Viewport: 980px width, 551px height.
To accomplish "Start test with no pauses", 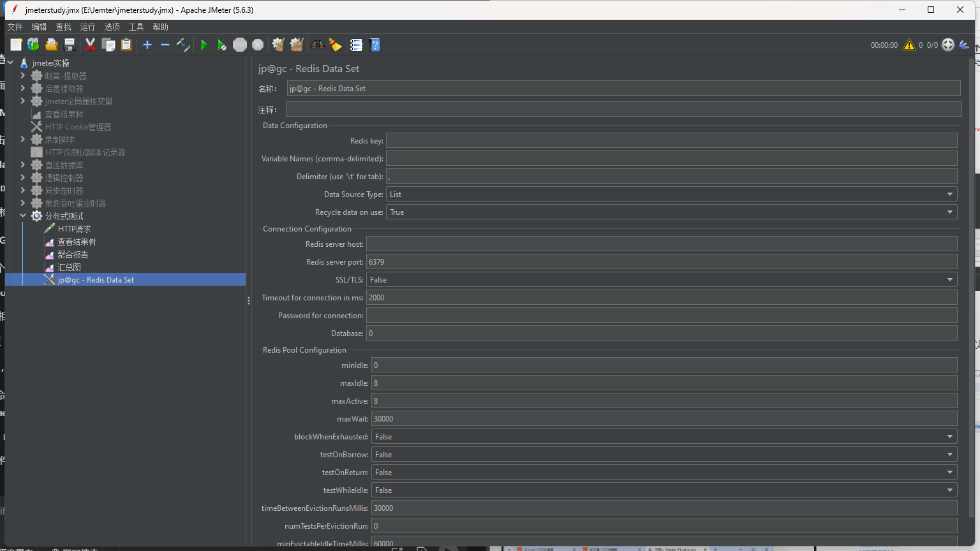I will tap(221, 45).
